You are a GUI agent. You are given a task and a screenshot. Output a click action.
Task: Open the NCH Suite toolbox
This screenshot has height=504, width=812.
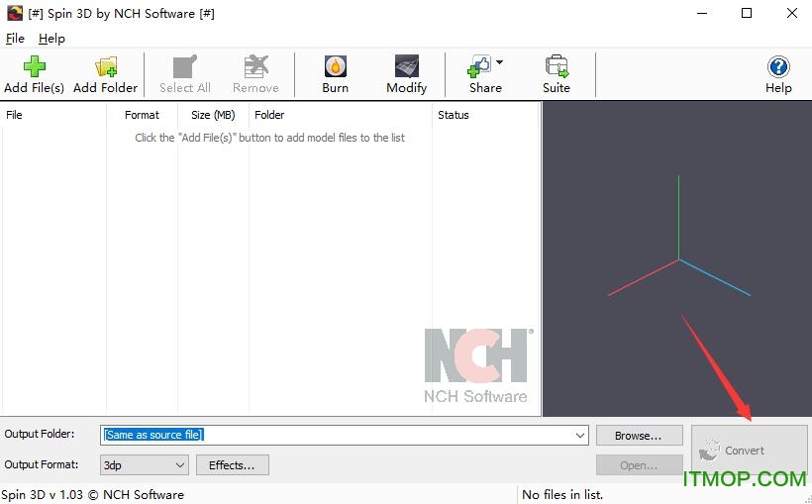pos(557,67)
